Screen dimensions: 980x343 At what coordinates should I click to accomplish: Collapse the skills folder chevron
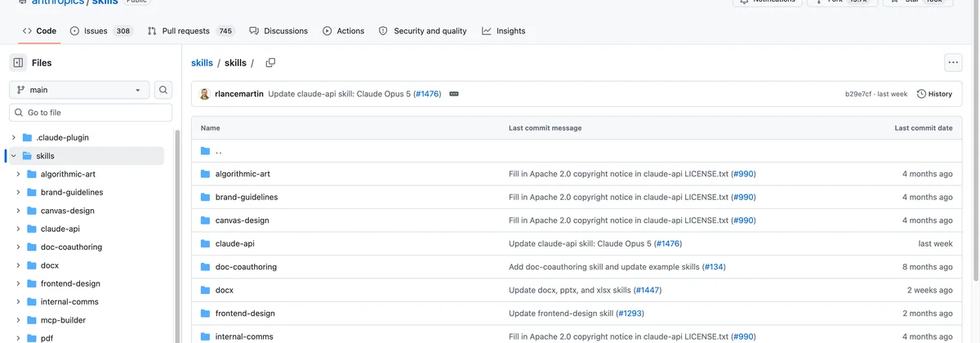click(14, 156)
